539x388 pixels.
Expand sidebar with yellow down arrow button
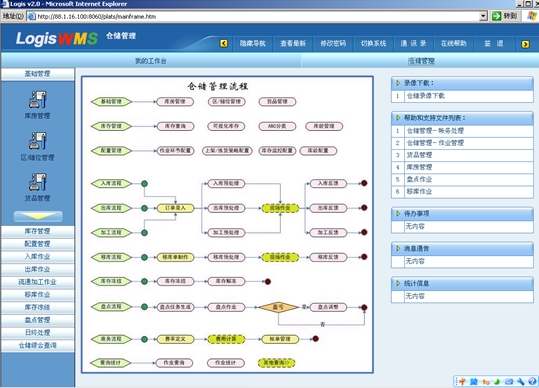pyautogui.click(x=38, y=216)
